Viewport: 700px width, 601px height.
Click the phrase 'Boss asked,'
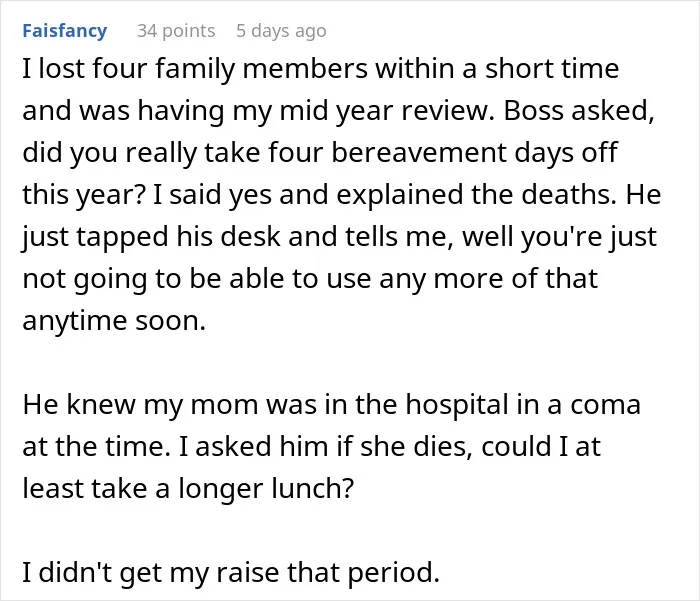coord(579,111)
